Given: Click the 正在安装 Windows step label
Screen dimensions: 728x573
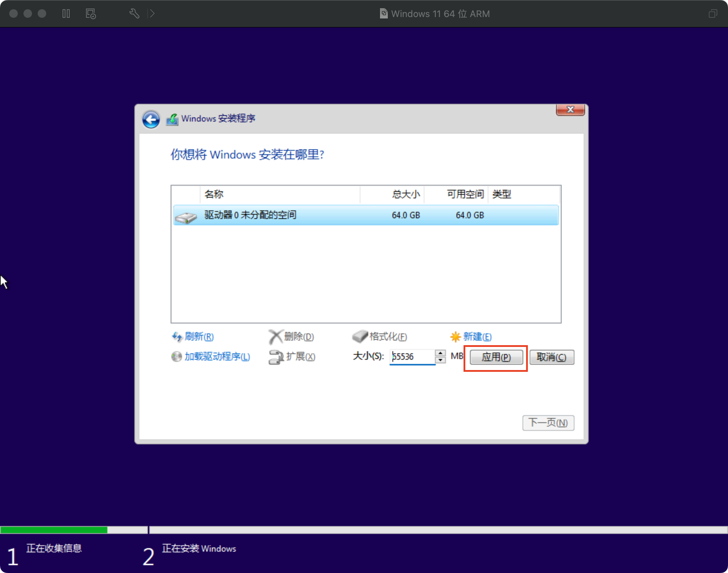Looking at the screenshot, I should (x=199, y=548).
